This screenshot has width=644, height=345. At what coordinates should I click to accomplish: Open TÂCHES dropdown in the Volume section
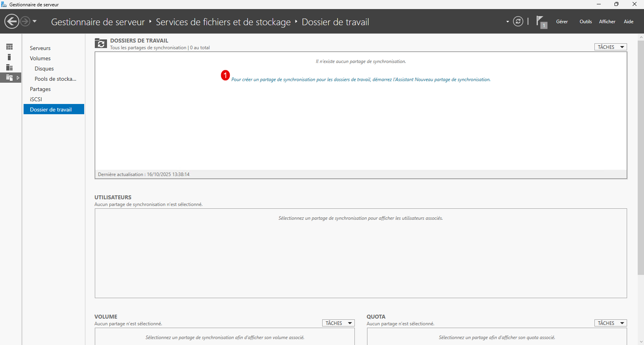click(x=338, y=323)
